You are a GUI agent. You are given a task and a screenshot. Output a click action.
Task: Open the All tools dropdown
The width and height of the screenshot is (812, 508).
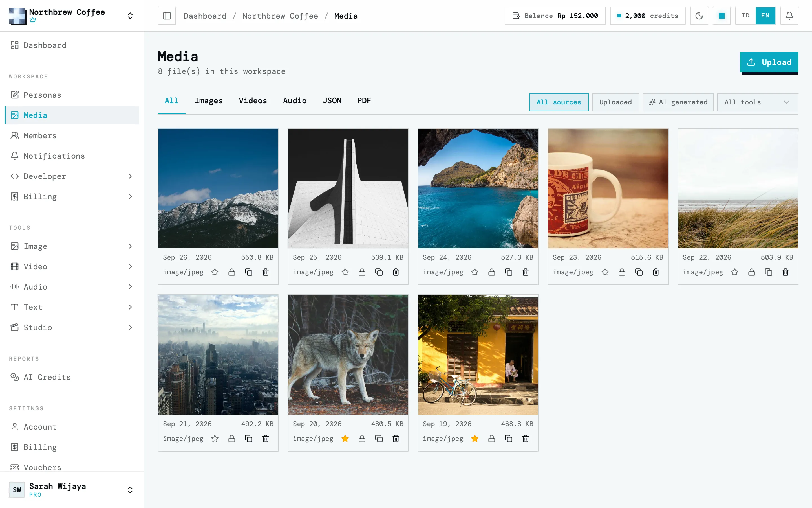pyautogui.click(x=757, y=102)
